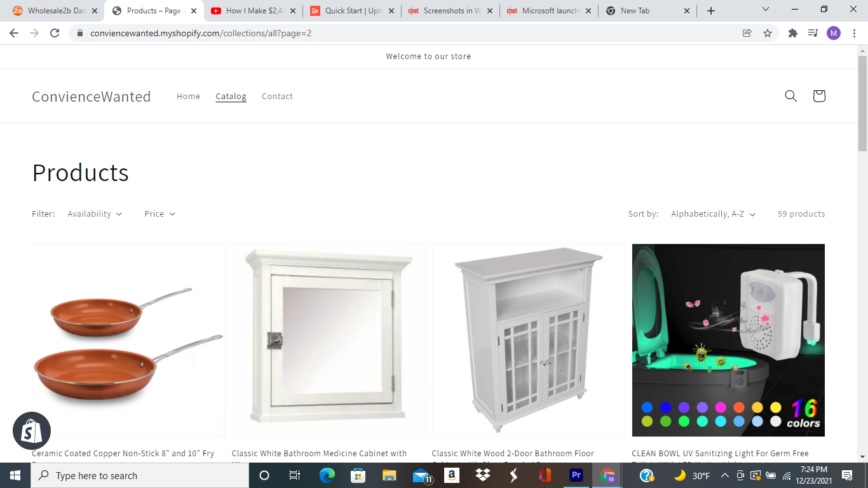Open the Chrome extensions puzzle icon

[792, 33]
